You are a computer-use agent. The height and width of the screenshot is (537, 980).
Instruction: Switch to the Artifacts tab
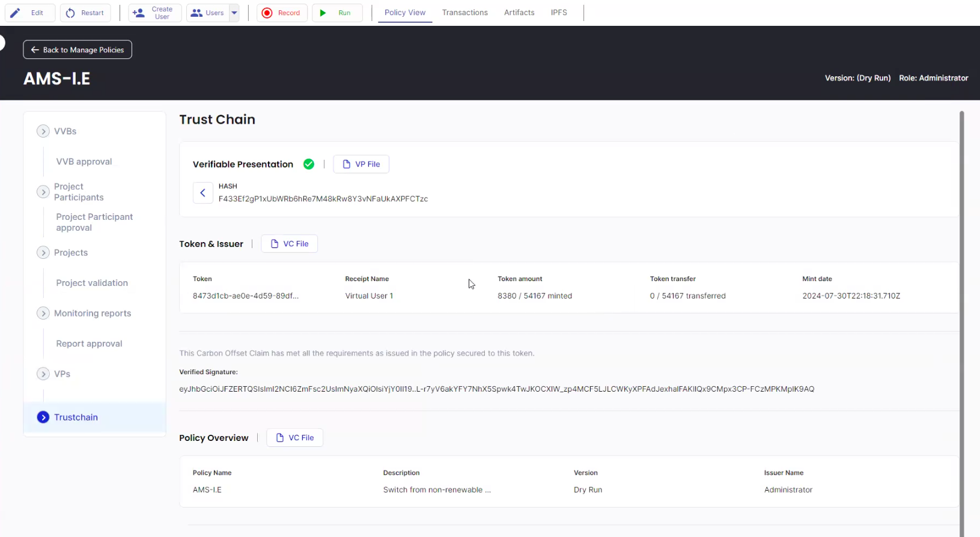coord(519,13)
